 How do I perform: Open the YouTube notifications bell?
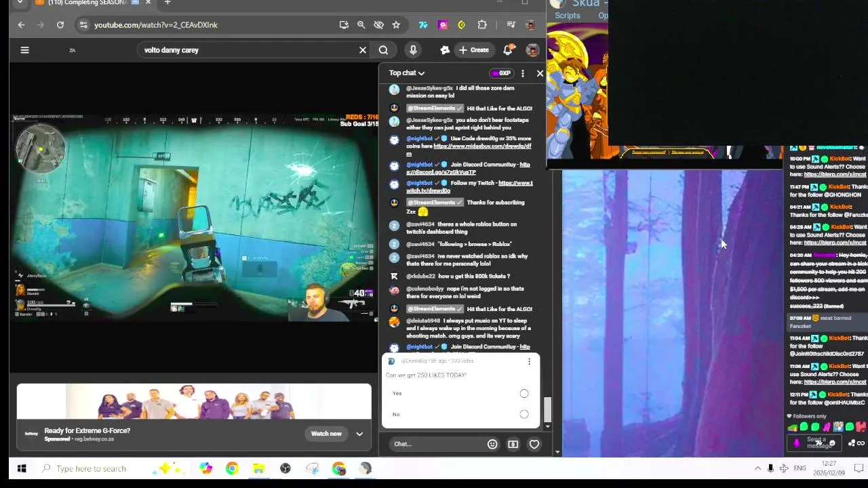click(x=508, y=49)
